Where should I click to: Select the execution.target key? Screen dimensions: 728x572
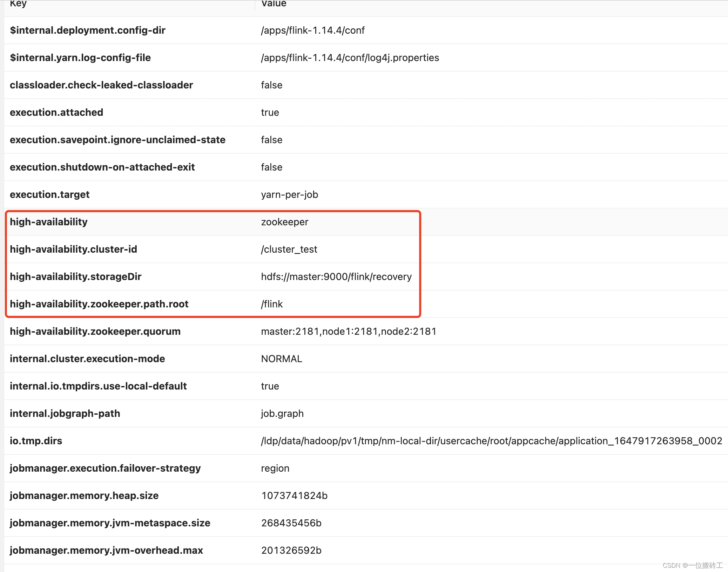click(x=50, y=194)
